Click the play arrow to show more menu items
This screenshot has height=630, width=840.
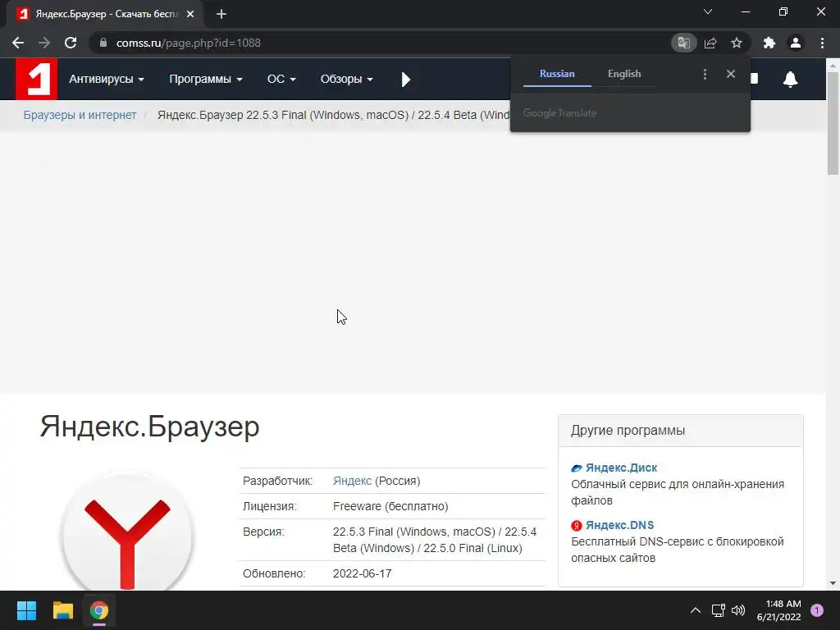pos(405,80)
